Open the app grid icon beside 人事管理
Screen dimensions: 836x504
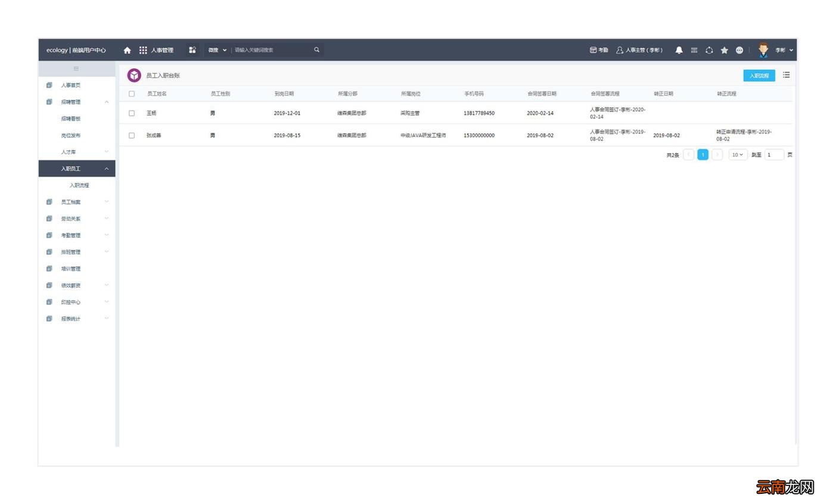point(143,50)
